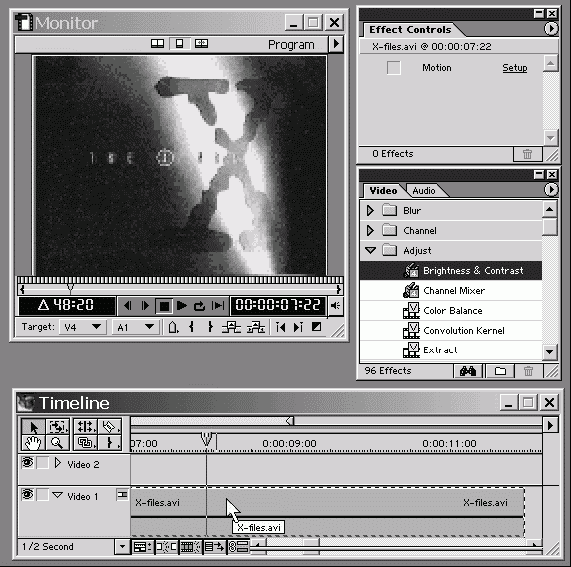Select the Cross Fade tool in Timeline
Screen dimensions: 571x567
click(85, 443)
